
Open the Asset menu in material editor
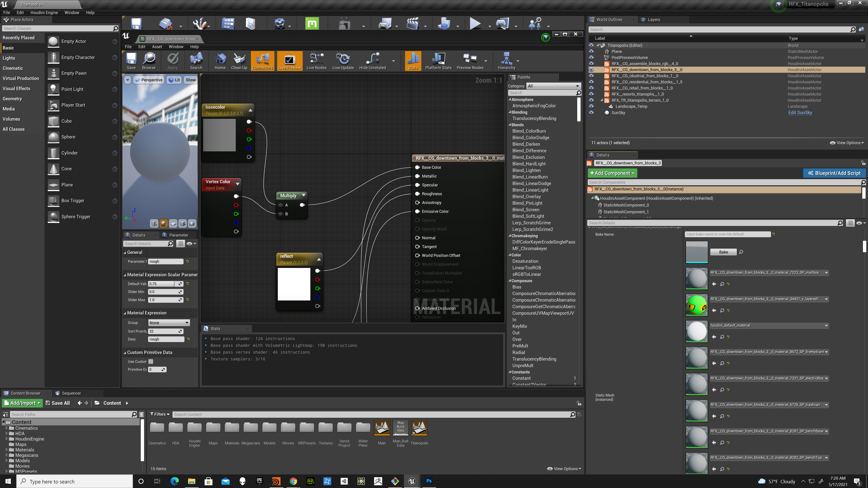point(157,47)
